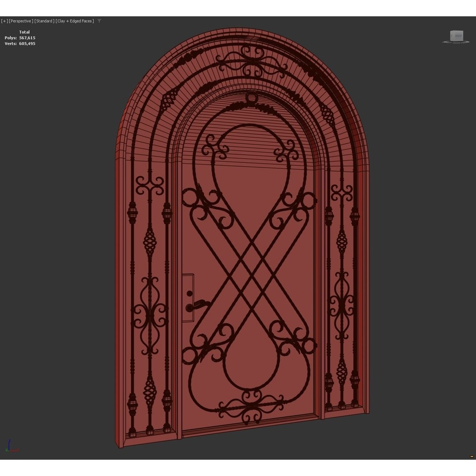Click the ViewCube top edge
The width and height of the screenshot is (476, 476).
457,31
